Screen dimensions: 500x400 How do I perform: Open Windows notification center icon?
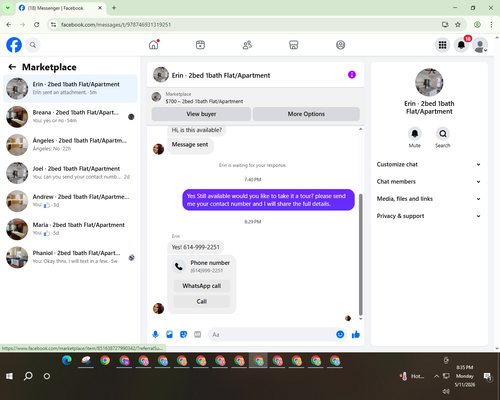coord(488,376)
